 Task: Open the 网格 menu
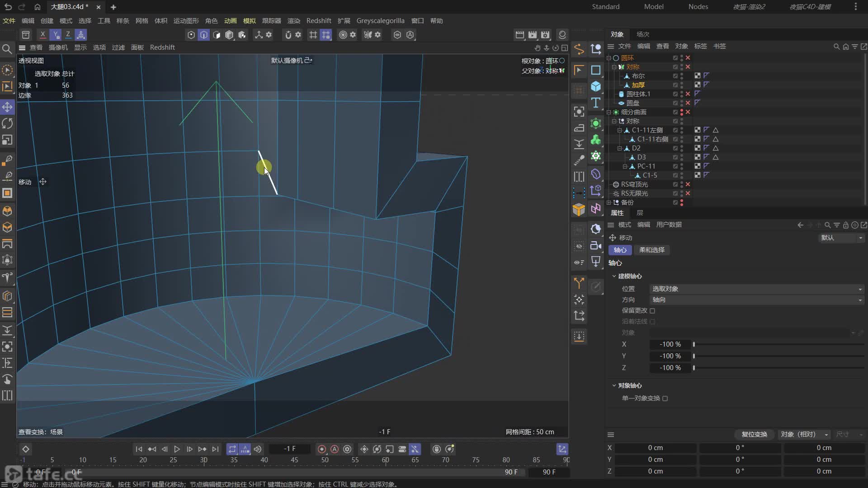pos(142,21)
